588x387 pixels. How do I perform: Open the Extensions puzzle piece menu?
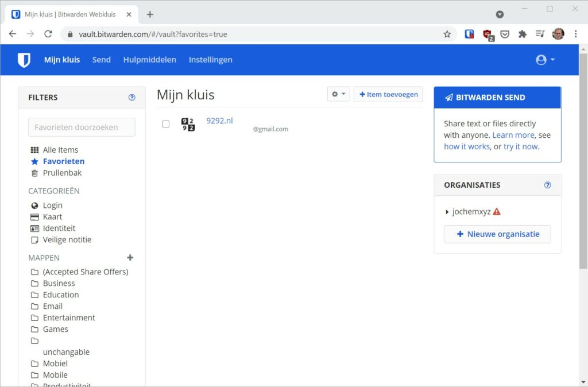point(523,34)
